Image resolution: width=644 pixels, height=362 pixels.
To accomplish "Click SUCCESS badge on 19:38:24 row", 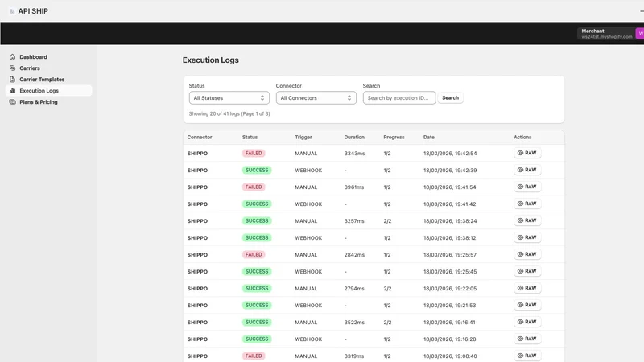I will click(257, 220).
